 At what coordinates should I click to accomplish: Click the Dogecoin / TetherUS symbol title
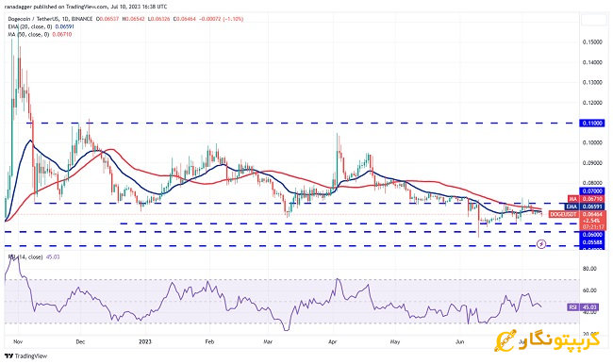coord(50,19)
